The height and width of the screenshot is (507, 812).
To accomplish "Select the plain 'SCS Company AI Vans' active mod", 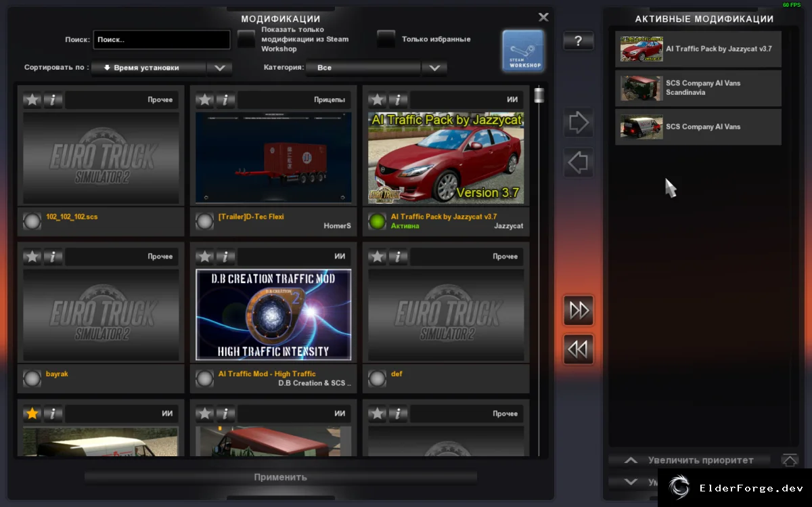I will (698, 127).
